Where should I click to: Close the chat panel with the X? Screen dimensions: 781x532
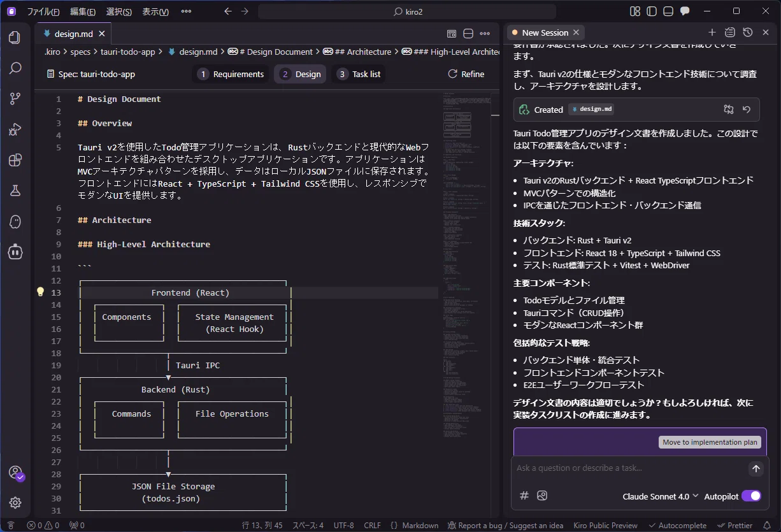[766, 32]
